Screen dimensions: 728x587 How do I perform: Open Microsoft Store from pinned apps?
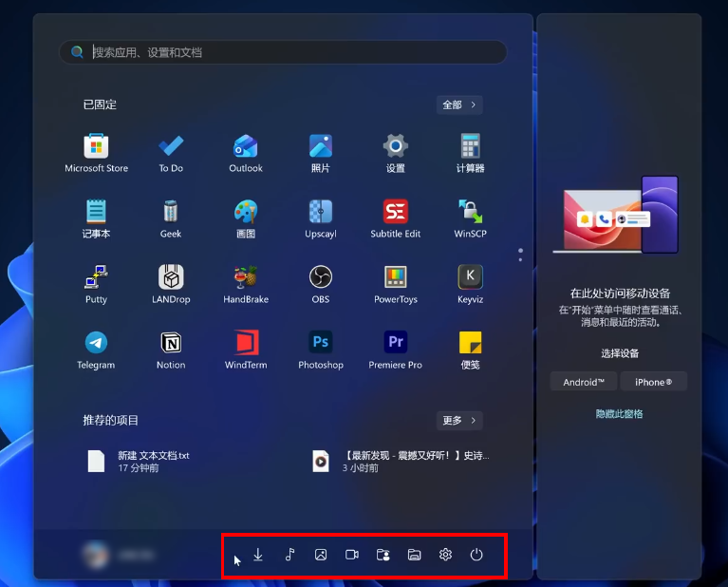pyautogui.click(x=96, y=153)
